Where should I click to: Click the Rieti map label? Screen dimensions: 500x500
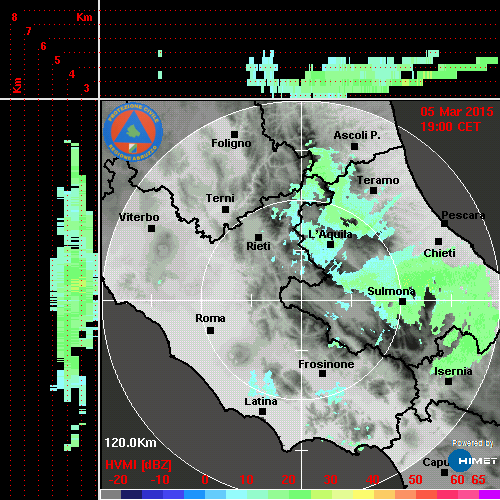[x=258, y=246]
